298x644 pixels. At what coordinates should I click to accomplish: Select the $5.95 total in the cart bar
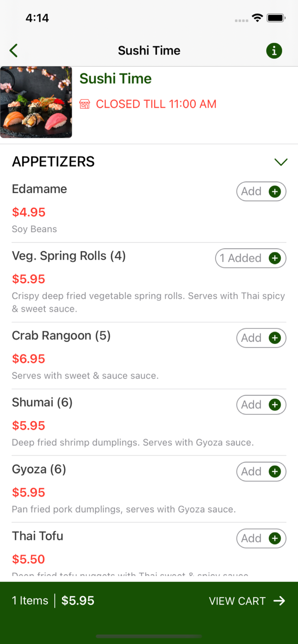(x=78, y=601)
